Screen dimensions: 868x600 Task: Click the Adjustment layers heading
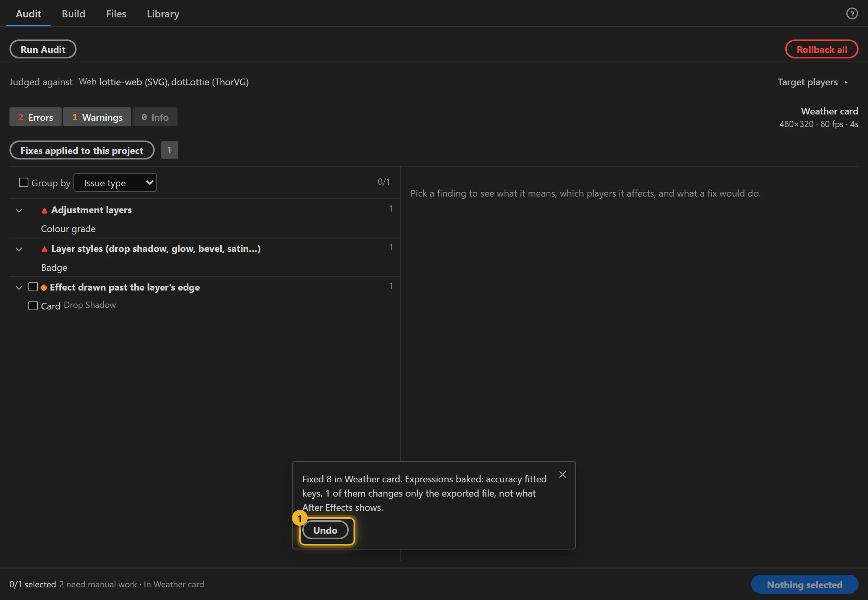(x=92, y=210)
